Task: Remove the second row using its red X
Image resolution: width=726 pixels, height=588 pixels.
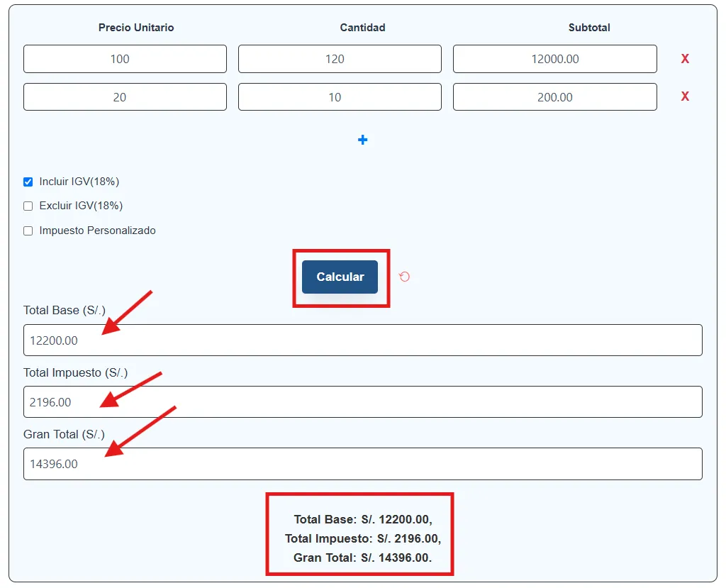Action: coord(685,96)
